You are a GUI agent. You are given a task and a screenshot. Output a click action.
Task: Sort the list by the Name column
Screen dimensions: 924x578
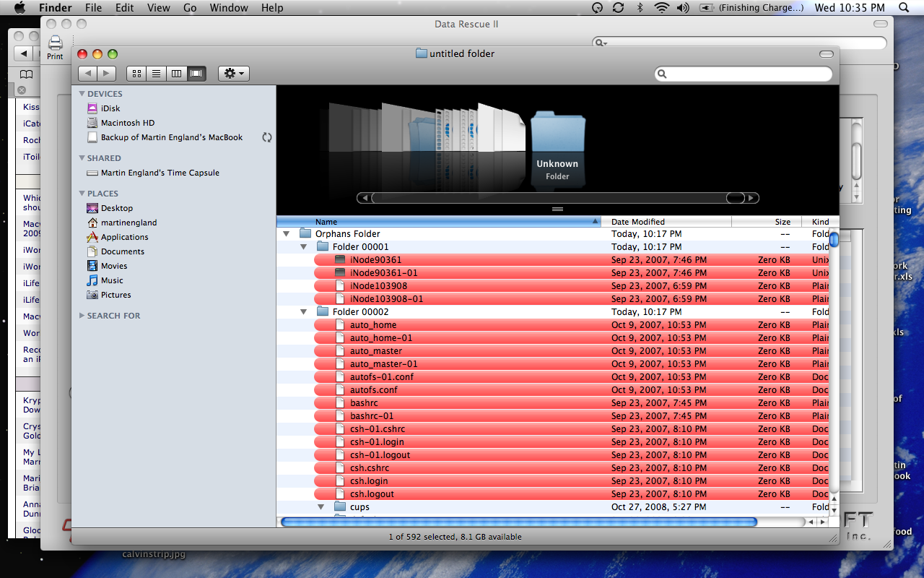point(439,222)
